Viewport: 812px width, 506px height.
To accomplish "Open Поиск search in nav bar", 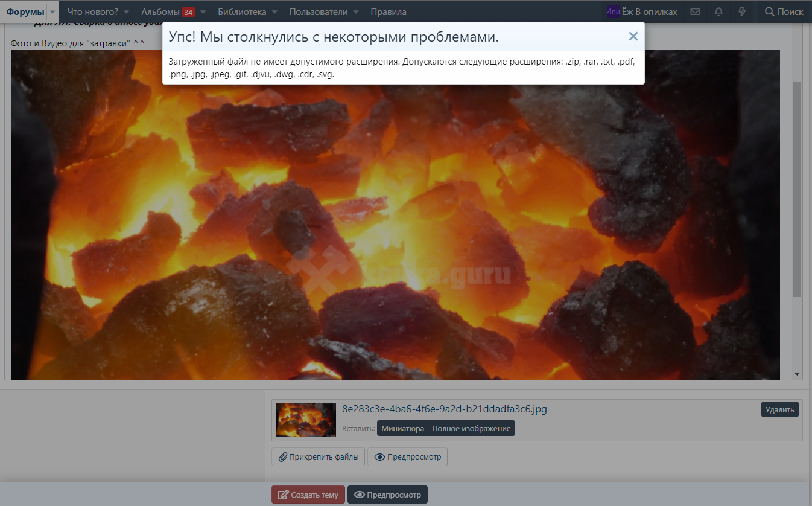I will coord(784,11).
